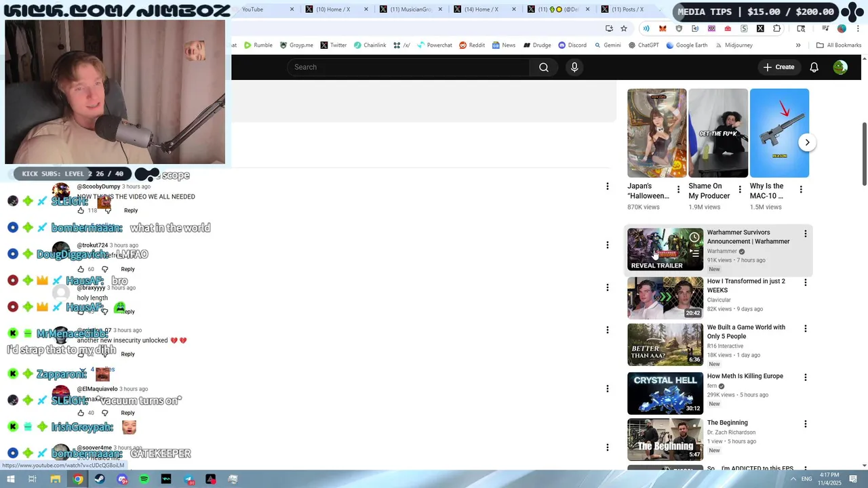
Task: Switch to the (11) MusicianGro tab
Action: [408, 9]
